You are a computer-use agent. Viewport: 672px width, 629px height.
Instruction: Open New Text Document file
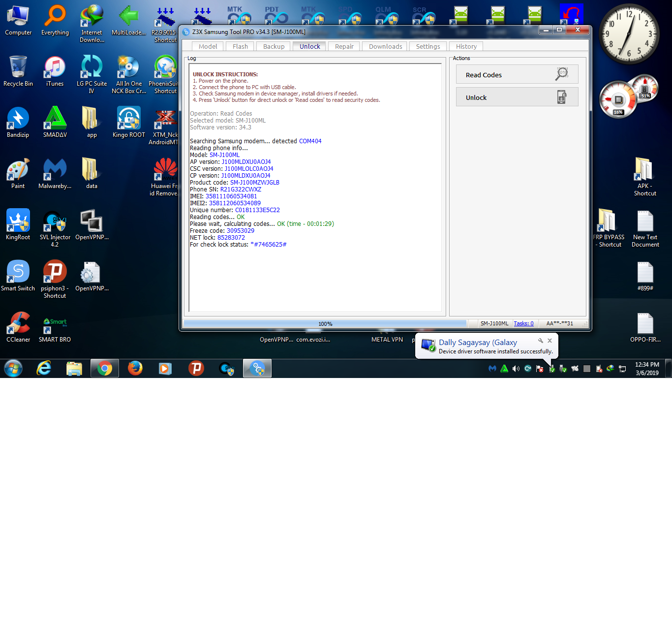pyautogui.click(x=645, y=228)
